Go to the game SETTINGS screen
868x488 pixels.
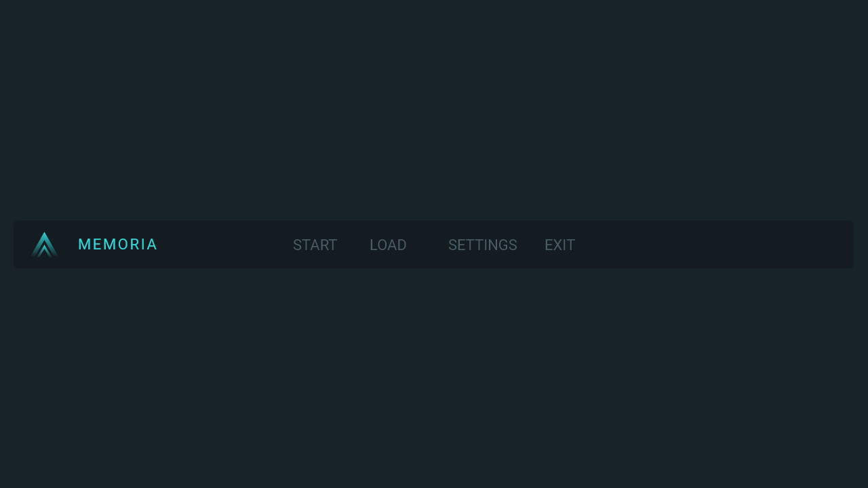tap(483, 245)
